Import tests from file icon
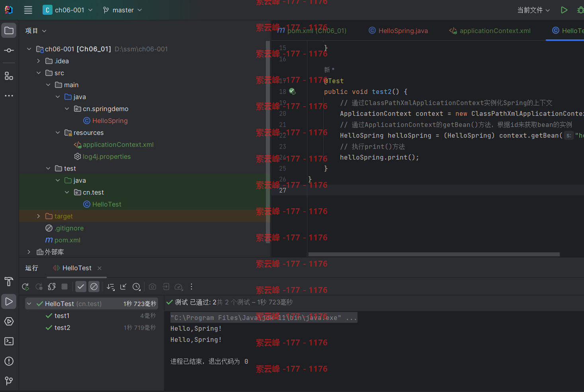The height and width of the screenshot is (392, 584). coord(166,287)
